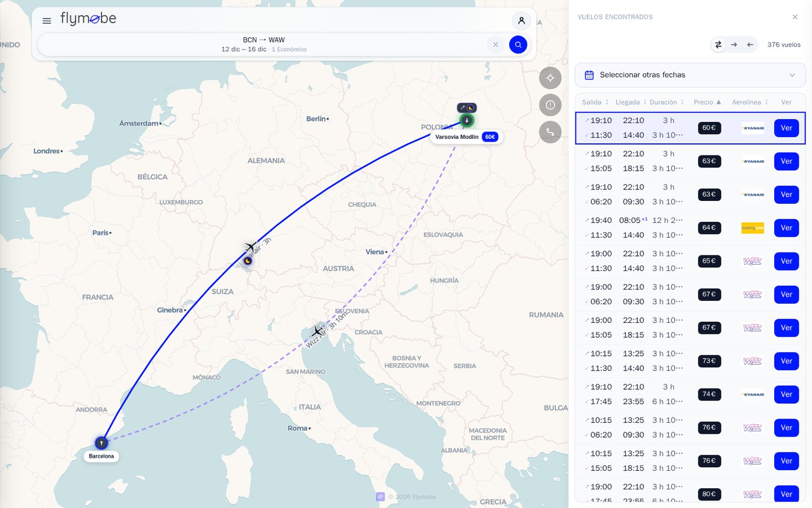Click the Barcelona origin marker on map
This screenshot has width=812, height=508.
click(101, 443)
